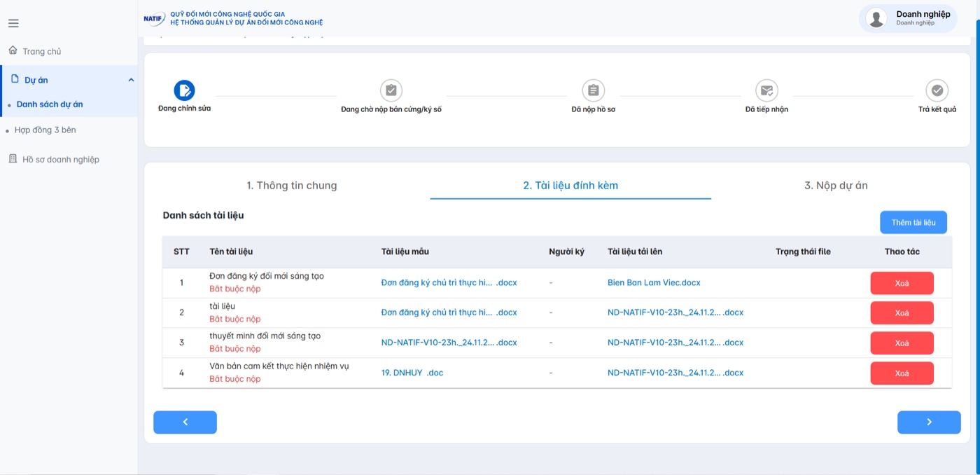Click the Đang chờ nộp bản cứng step icon
The height and width of the screenshot is (475, 980).
pyautogui.click(x=391, y=90)
